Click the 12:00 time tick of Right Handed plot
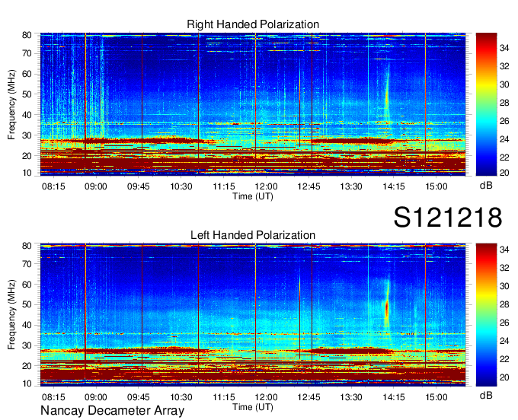Screen dimensions: 518x420 click(x=267, y=186)
